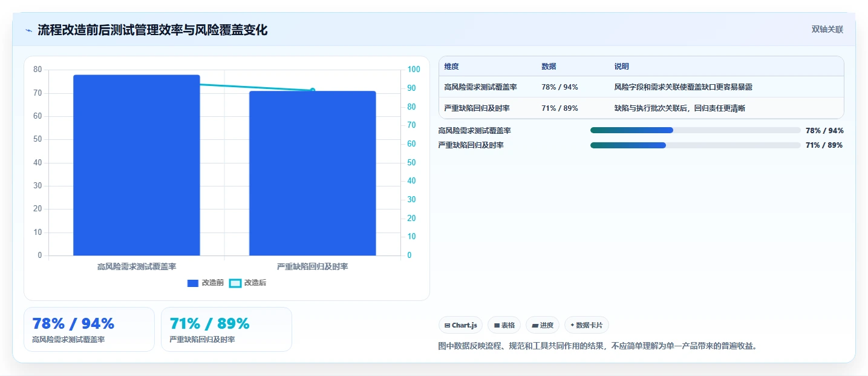
Task: Toggle the 改造后 legend entry
Action: (248, 283)
